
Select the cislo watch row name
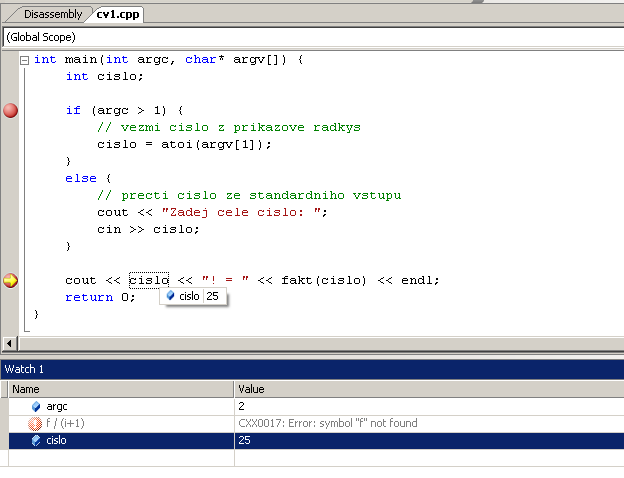(x=56, y=440)
